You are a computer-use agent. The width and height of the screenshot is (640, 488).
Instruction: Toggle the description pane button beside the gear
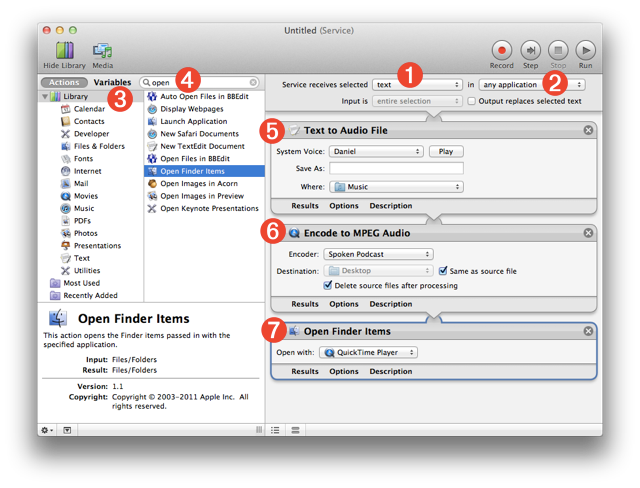pyautogui.click(x=67, y=430)
